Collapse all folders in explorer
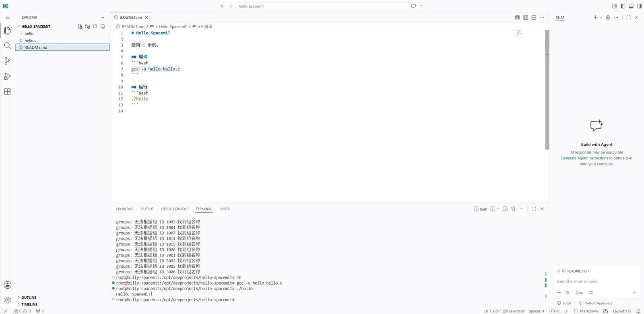The height and width of the screenshot is (314, 644). [x=103, y=27]
